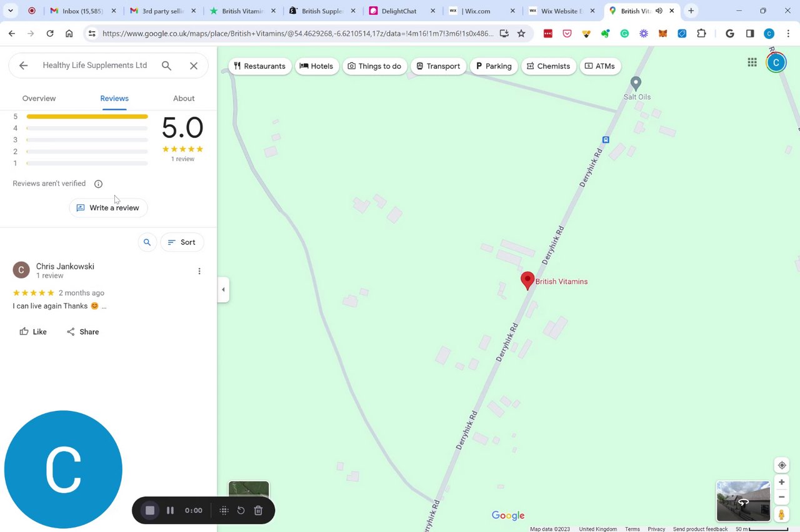The width and height of the screenshot is (800, 532).
Task: Show Chemists nearby
Action: pyautogui.click(x=548, y=66)
